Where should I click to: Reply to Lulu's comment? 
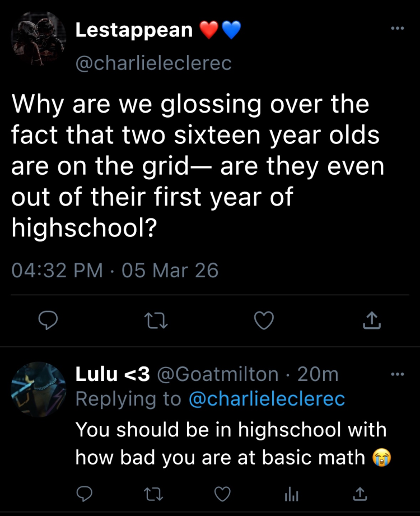point(83,493)
